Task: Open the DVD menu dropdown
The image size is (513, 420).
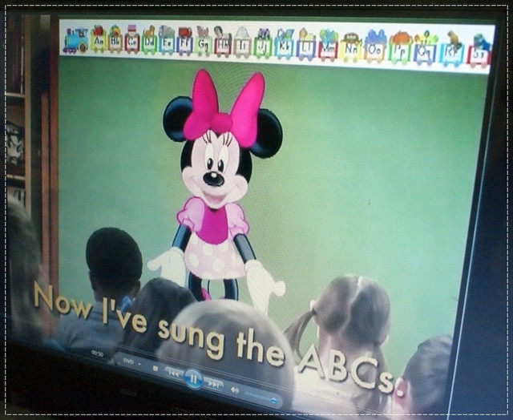Action: pyautogui.click(x=132, y=362)
